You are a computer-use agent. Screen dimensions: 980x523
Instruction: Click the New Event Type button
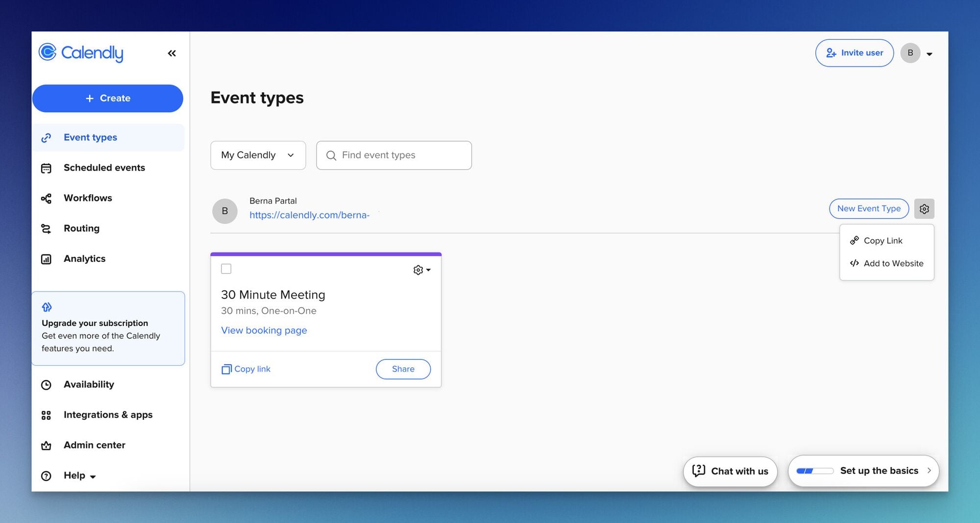[869, 209]
